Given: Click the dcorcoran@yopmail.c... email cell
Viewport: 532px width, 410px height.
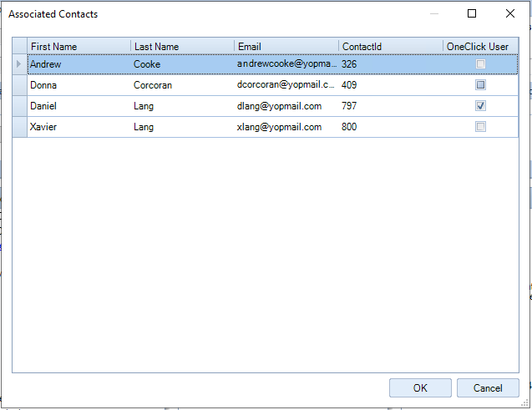Looking at the screenshot, I should point(286,85).
